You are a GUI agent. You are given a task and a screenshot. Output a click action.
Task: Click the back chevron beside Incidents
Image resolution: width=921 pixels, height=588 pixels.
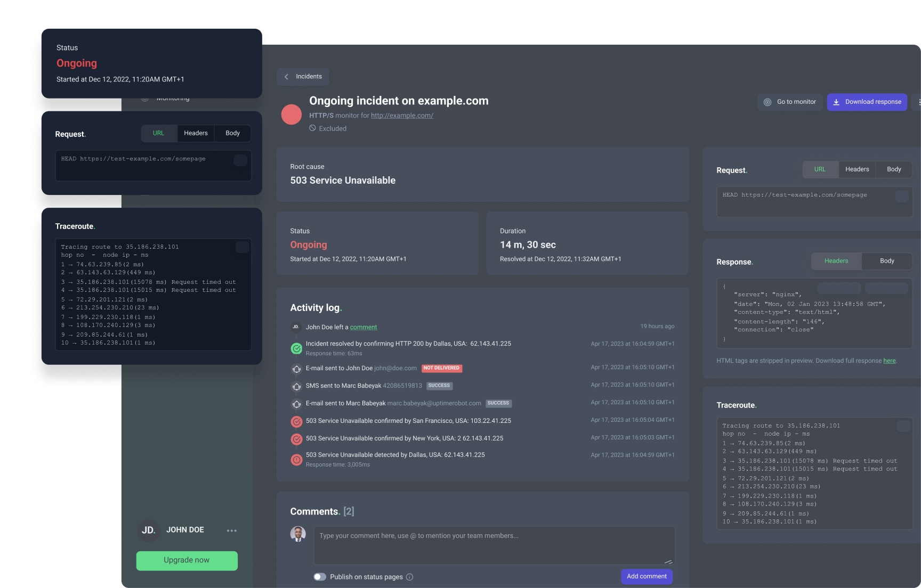[286, 77]
